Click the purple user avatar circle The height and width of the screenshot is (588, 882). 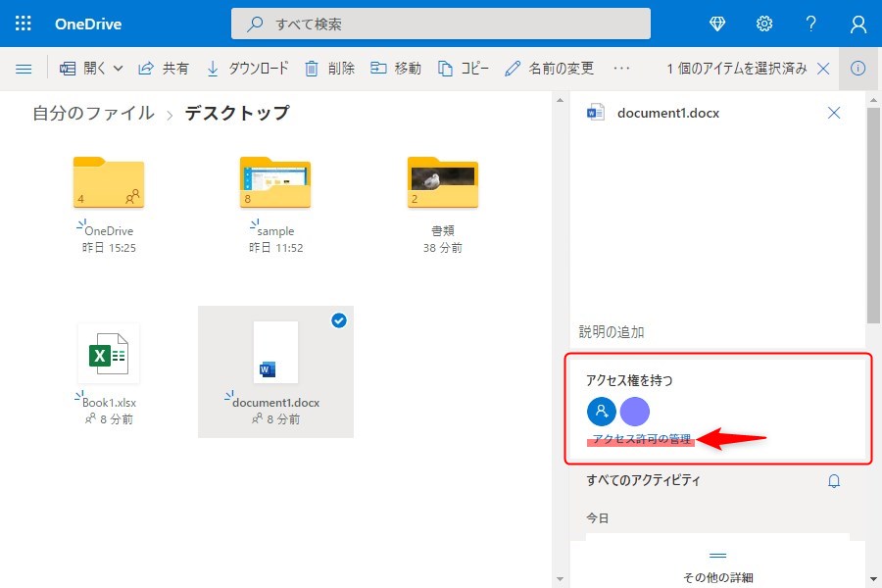[x=635, y=411]
